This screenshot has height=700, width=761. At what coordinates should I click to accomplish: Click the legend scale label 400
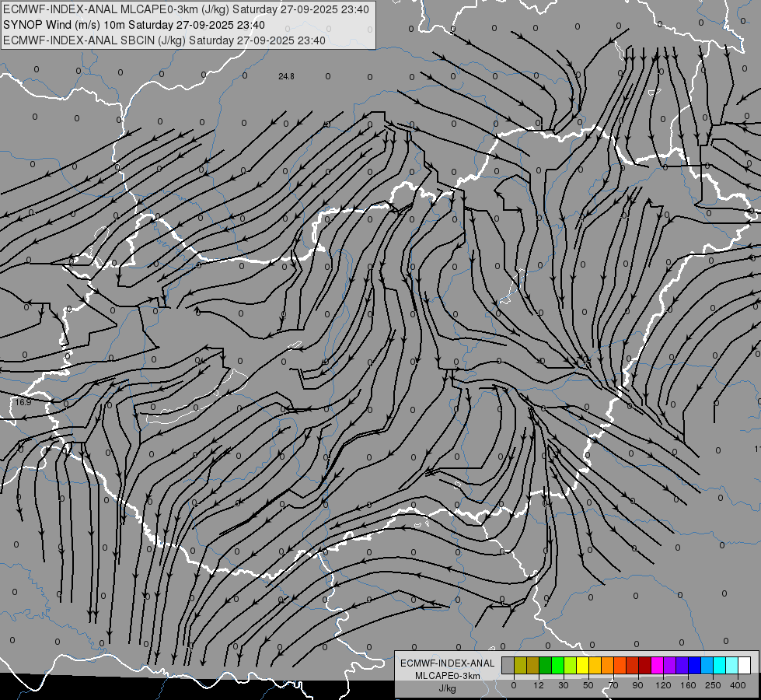point(738,685)
